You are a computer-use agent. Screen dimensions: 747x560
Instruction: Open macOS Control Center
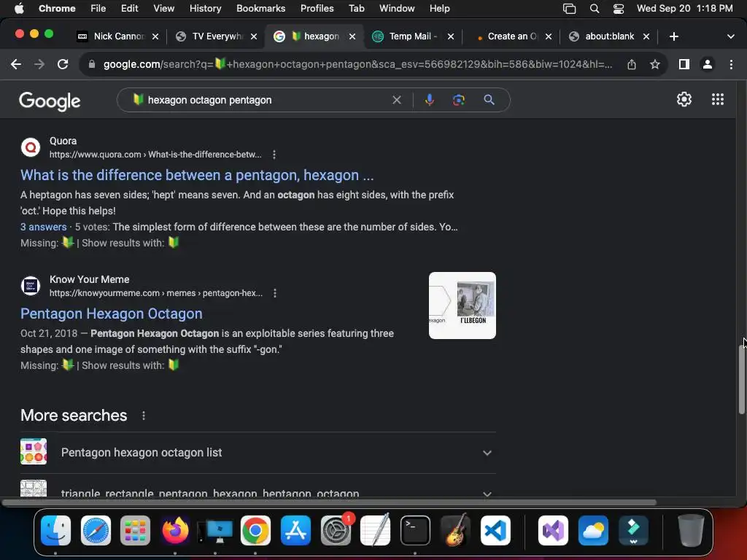tap(619, 8)
